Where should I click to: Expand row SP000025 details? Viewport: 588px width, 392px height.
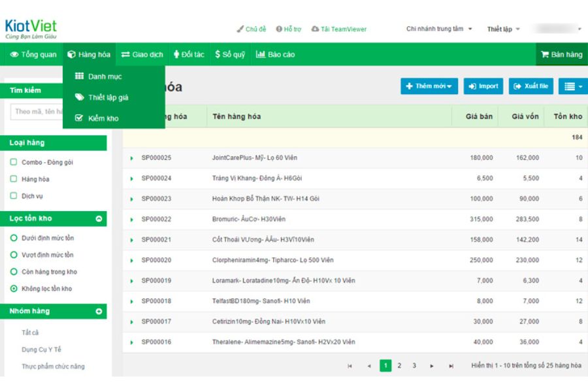click(x=131, y=158)
